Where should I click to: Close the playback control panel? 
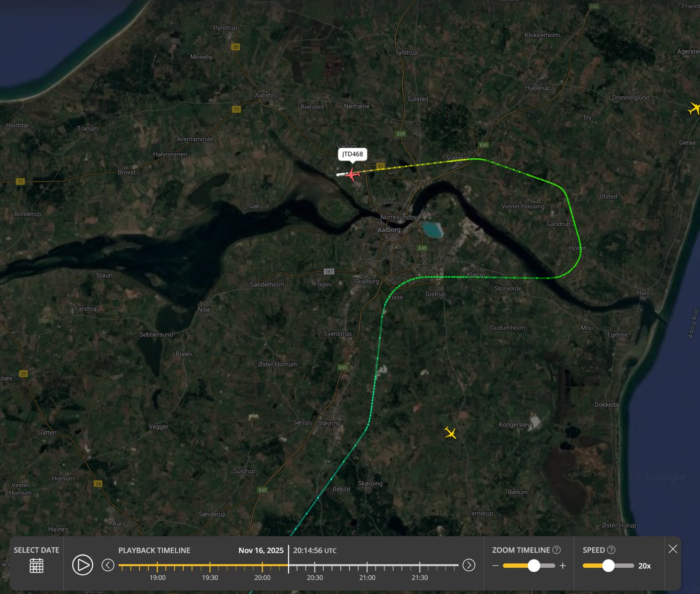[x=673, y=549]
